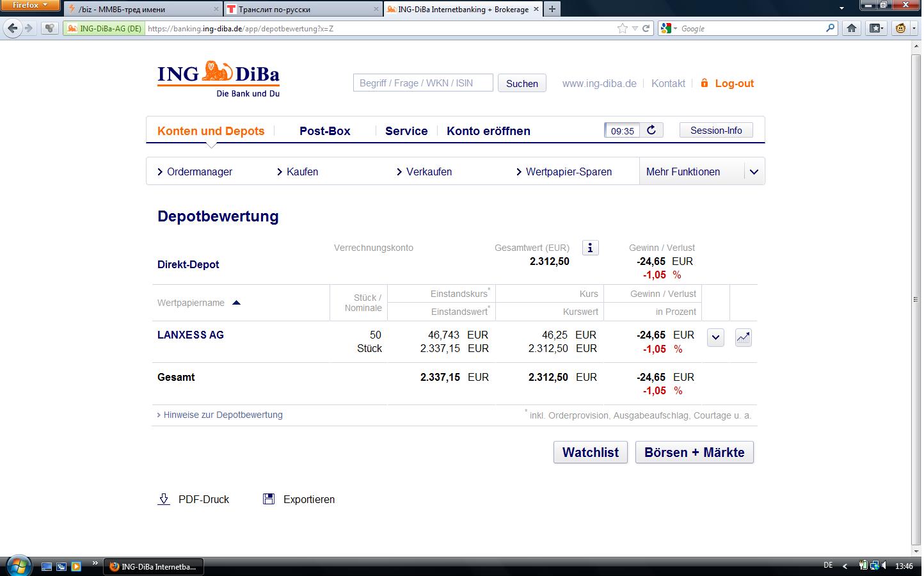Open the Watchlist button

point(591,452)
